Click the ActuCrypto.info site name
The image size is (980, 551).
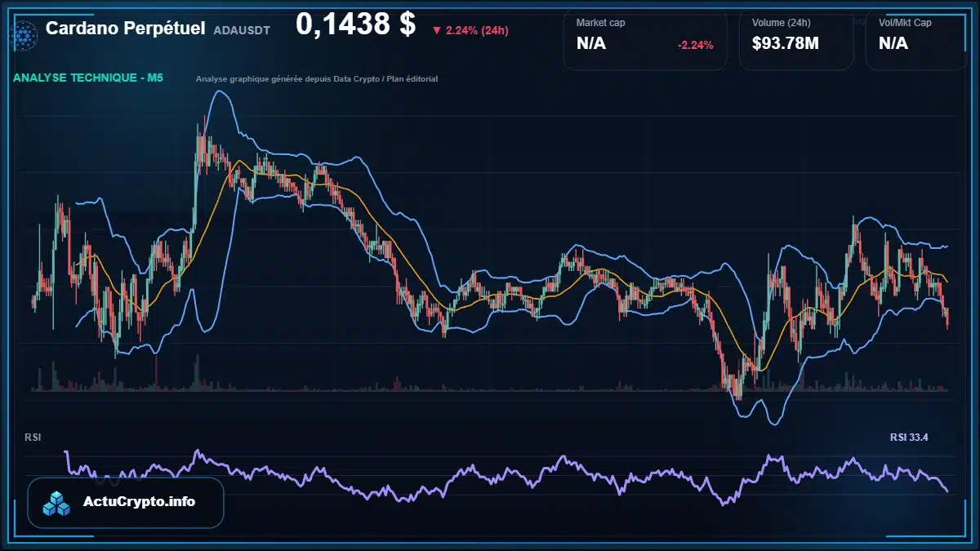140,502
